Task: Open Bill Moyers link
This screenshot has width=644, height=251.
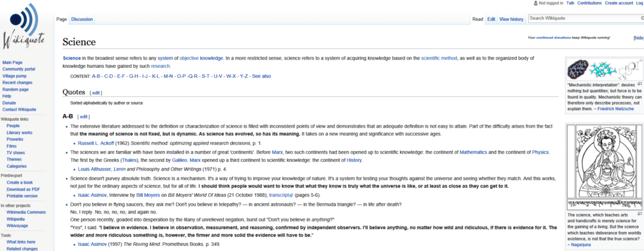Action: [147, 196]
